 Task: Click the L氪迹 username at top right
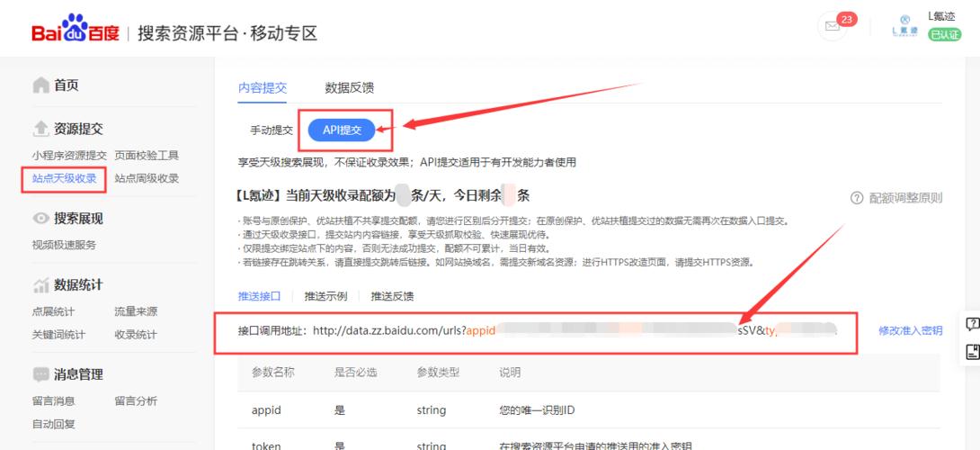[941, 16]
